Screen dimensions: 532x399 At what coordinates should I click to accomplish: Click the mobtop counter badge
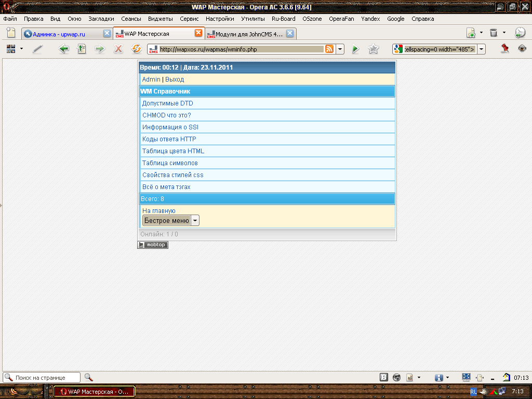click(x=153, y=245)
